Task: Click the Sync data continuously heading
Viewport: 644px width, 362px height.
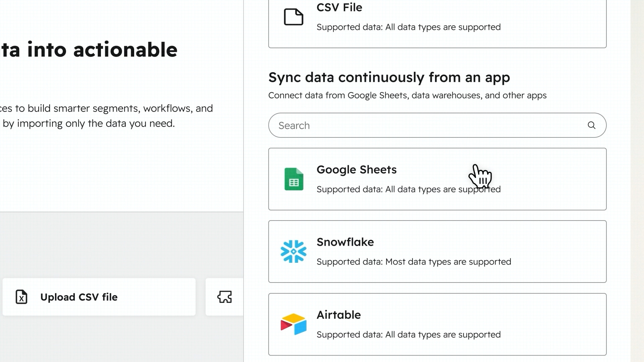Action: [x=389, y=77]
